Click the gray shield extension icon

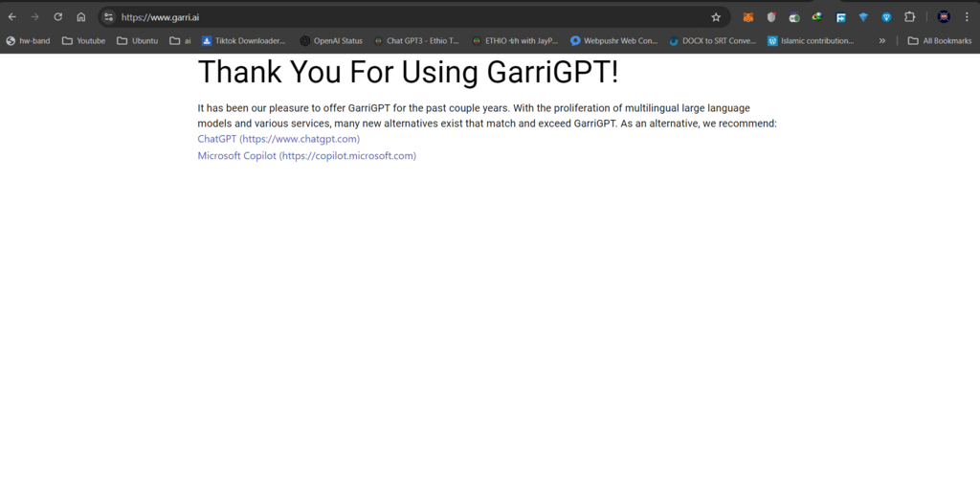coord(771,17)
